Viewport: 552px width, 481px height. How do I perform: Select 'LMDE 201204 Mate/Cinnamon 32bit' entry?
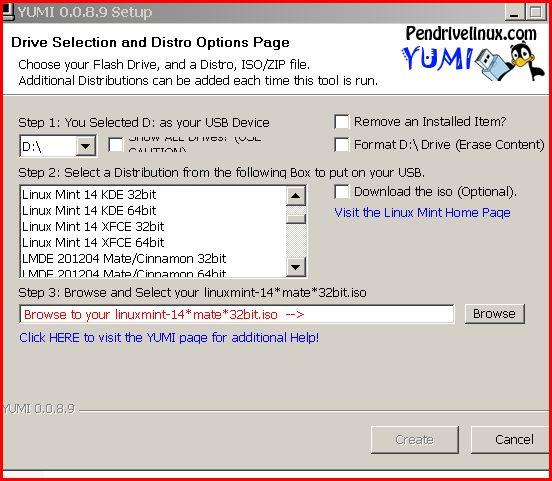[152, 259]
